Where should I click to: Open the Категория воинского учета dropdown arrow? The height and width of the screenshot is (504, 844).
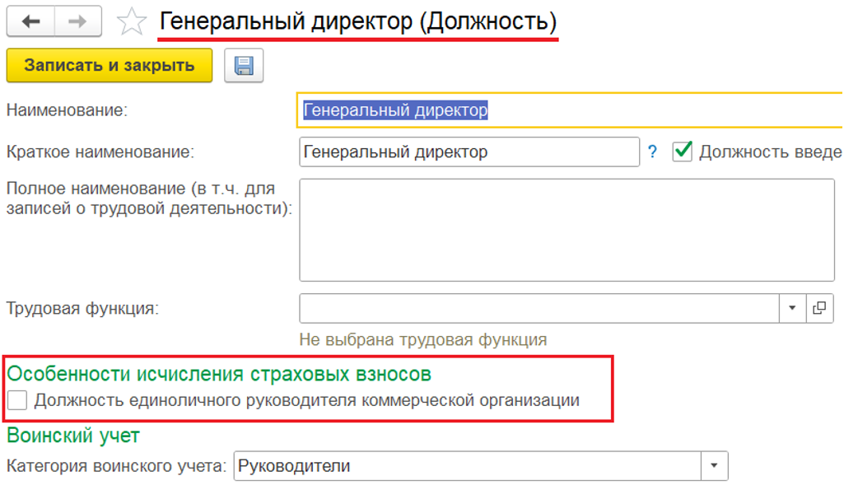(x=714, y=466)
